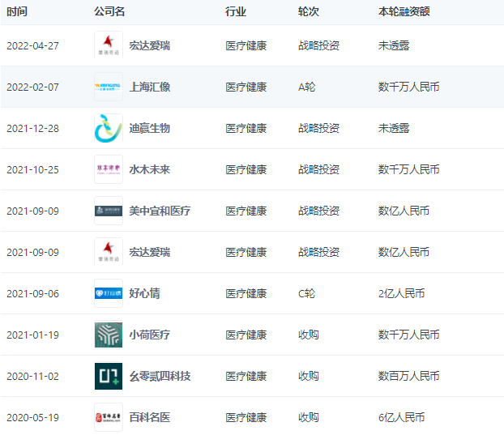Click 医疗健康 in the 上海汇像 row
The height and width of the screenshot is (435, 504).
[x=246, y=87]
